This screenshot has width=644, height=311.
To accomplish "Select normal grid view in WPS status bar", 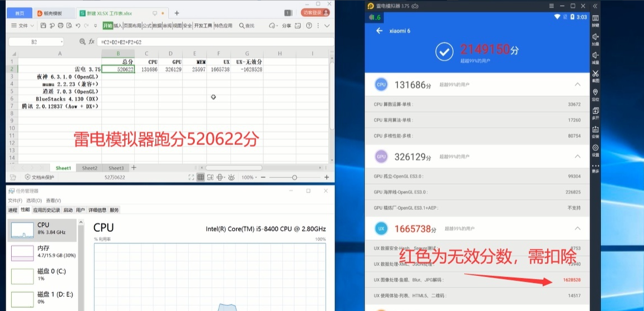I will (x=200, y=177).
